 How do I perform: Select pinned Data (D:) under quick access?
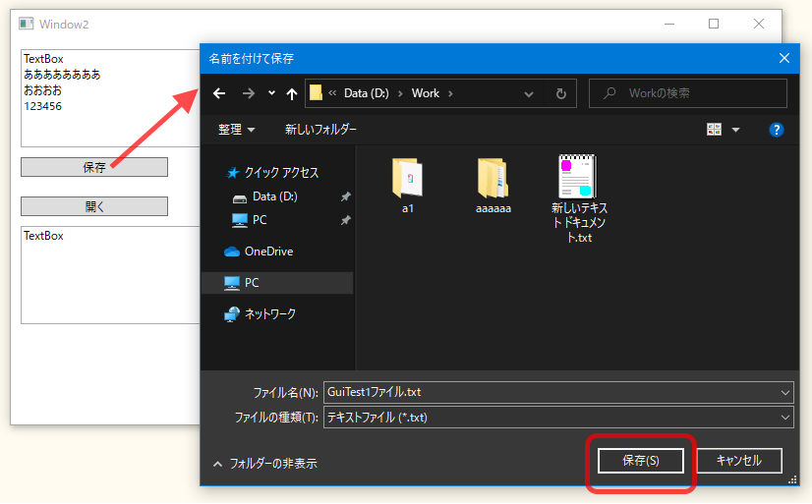275,196
